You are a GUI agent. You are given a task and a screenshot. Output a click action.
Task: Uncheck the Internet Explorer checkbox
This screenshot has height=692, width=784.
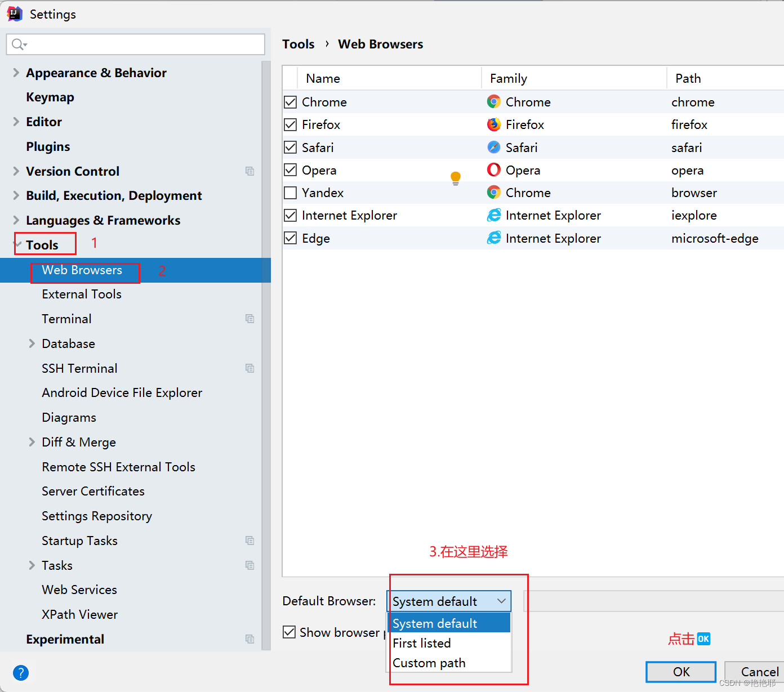click(x=290, y=215)
